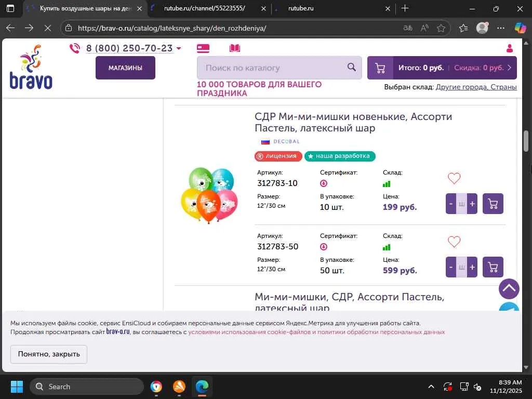Image resolution: width=532 pixels, height=399 pixels.
Task: Open browser settings and more menu
Action: (500, 28)
